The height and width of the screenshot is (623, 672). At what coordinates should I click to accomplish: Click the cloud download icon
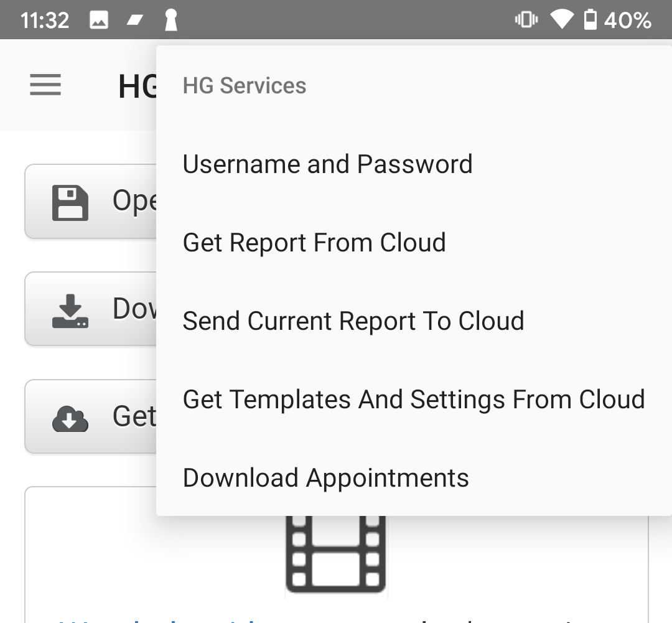70,418
